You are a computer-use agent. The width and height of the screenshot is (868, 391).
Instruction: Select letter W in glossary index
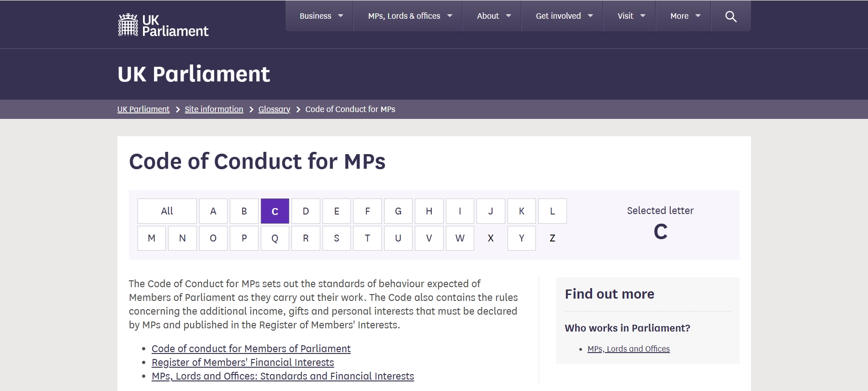pos(460,238)
